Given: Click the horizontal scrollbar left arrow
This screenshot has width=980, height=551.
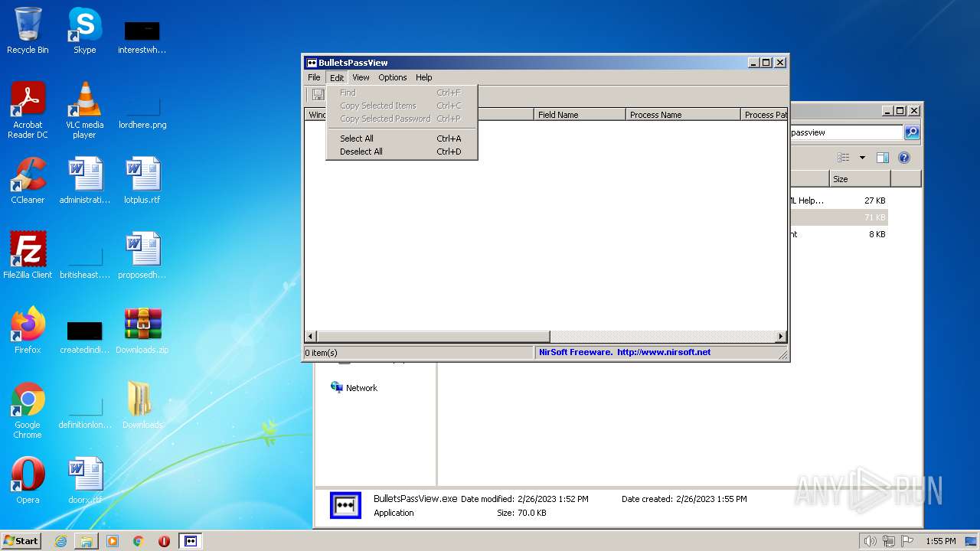Looking at the screenshot, I should click(x=311, y=337).
